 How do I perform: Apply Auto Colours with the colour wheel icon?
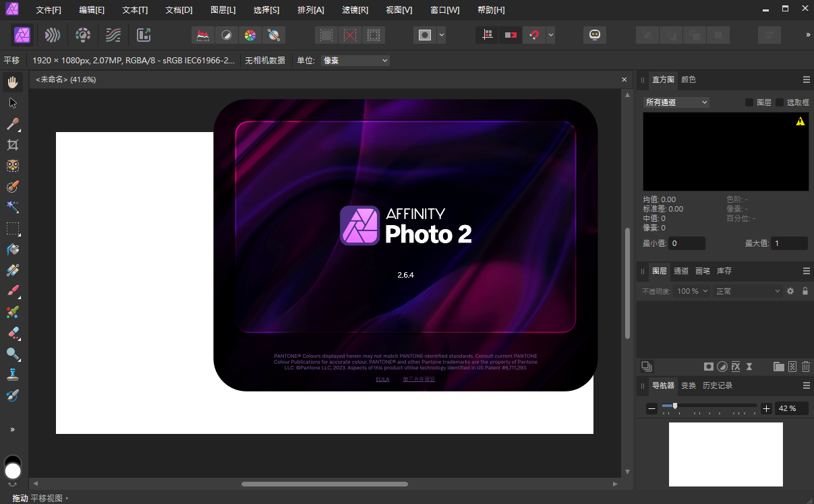tap(250, 35)
